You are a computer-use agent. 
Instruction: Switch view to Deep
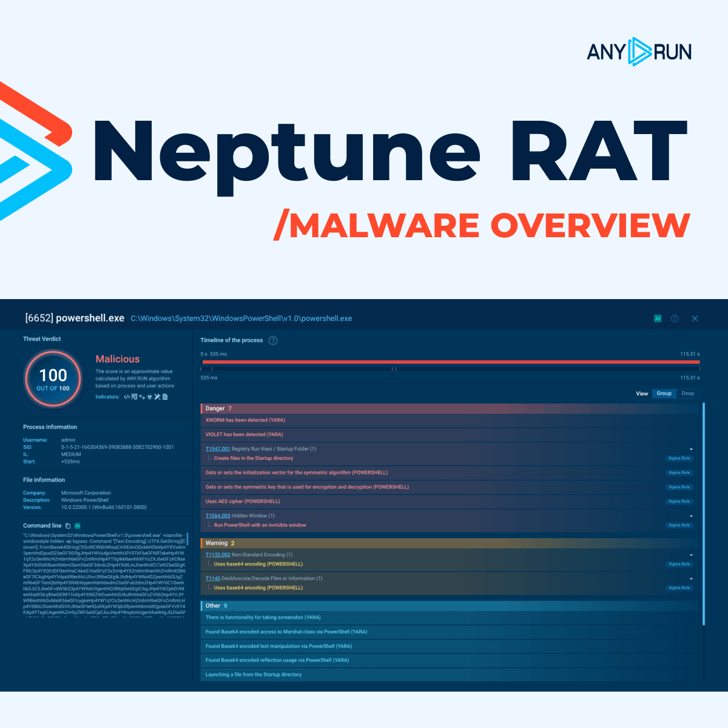(688, 394)
